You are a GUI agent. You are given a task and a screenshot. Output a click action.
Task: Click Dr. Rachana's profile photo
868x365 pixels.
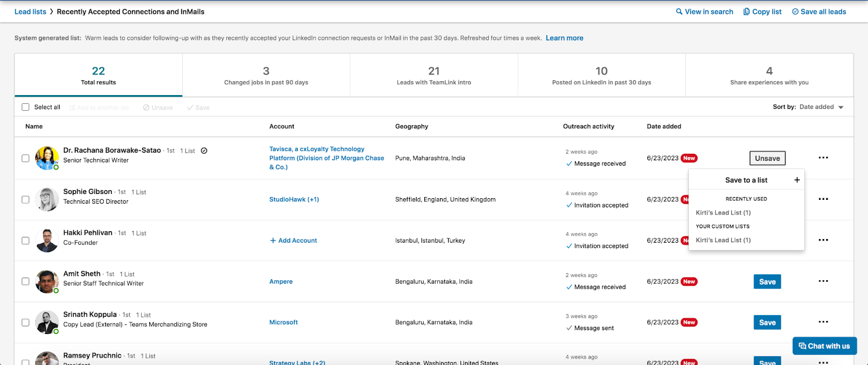(x=47, y=158)
